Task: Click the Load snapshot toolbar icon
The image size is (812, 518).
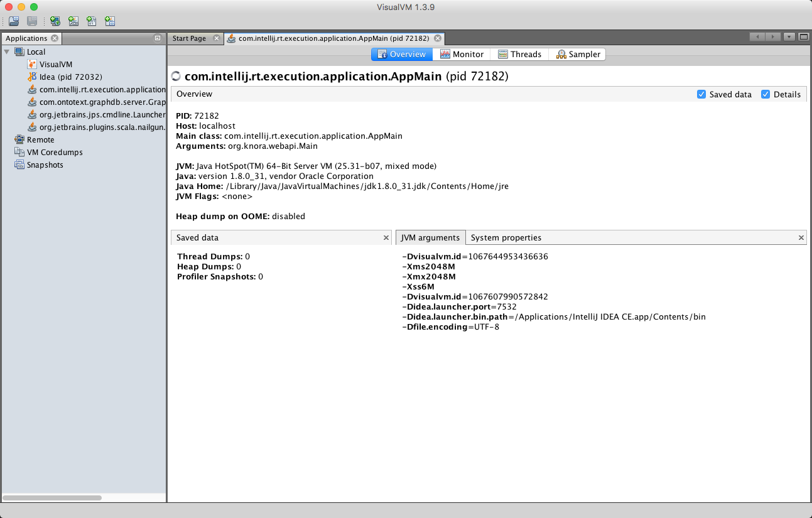Action: (x=14, y=21)
